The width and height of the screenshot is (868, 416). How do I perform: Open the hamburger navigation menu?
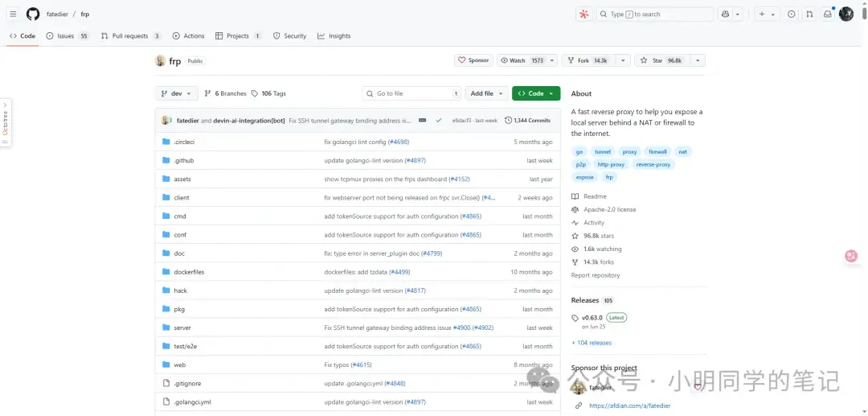[13, 14]
